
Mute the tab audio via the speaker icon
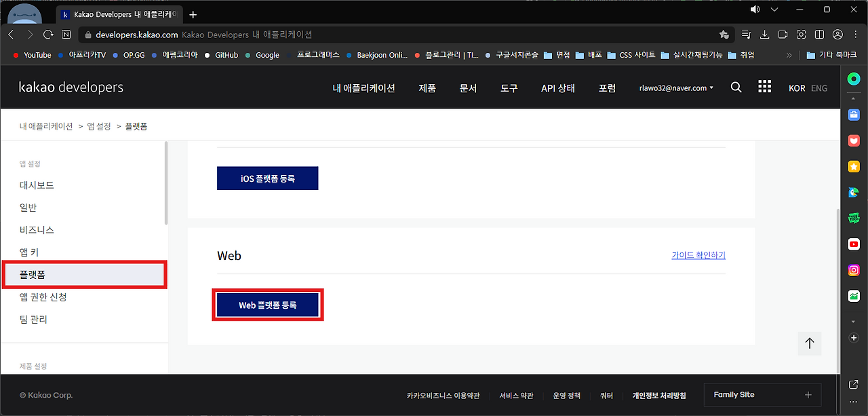755,10
